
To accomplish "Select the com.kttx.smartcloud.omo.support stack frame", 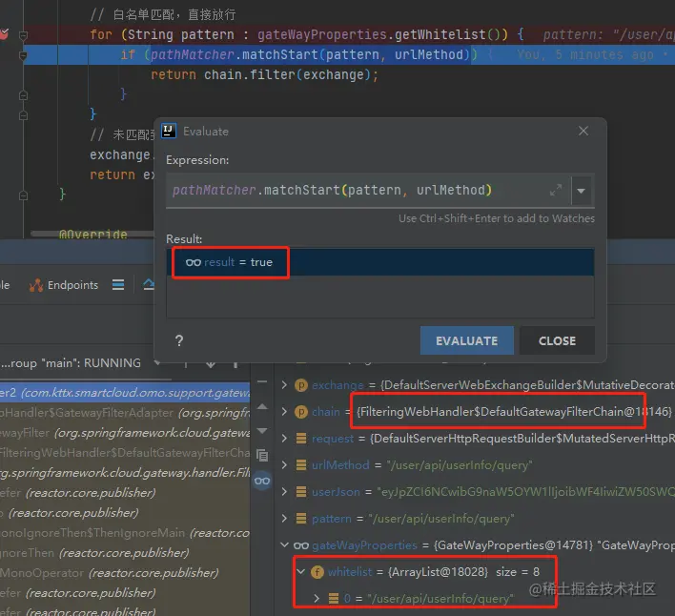I will click(x=125, y=393).
